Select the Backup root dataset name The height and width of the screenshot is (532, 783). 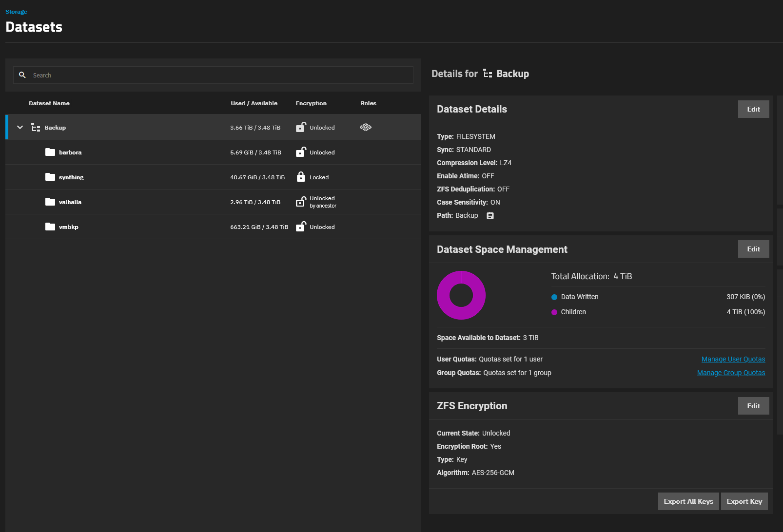pos(55,128)
